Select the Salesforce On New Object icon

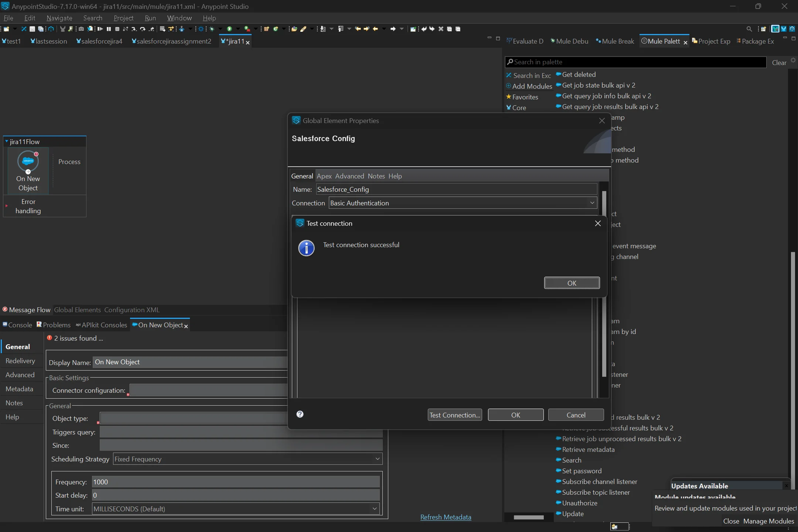pyautogui.click(x=28, y=161)
